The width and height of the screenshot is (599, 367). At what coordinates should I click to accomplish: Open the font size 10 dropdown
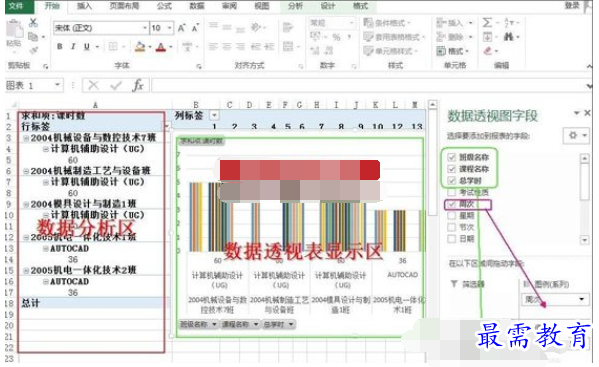pos(170,28)
